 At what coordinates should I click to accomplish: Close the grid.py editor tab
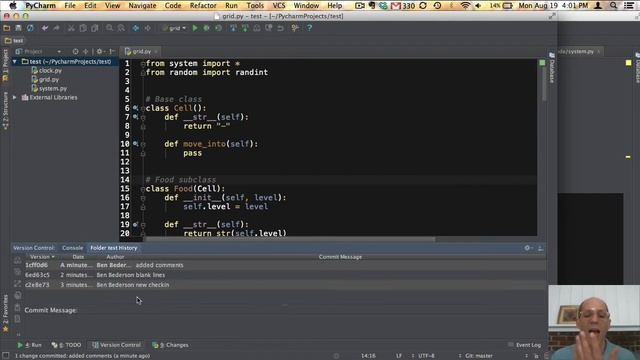click(156, 51)
